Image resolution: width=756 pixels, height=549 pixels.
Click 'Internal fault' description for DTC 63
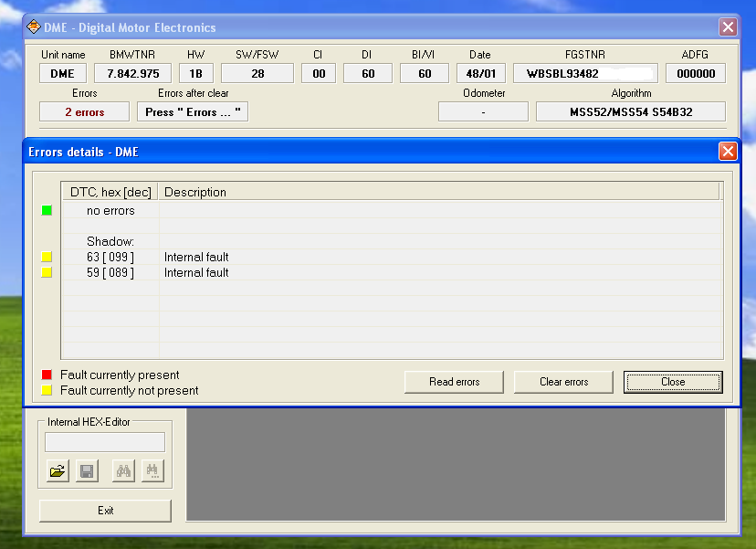click(196, 257)
